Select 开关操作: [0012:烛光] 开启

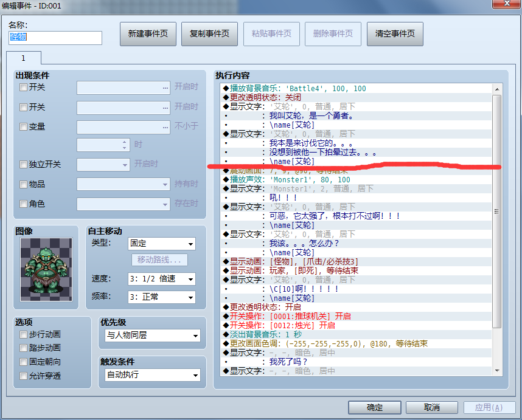tap(357, 325)
